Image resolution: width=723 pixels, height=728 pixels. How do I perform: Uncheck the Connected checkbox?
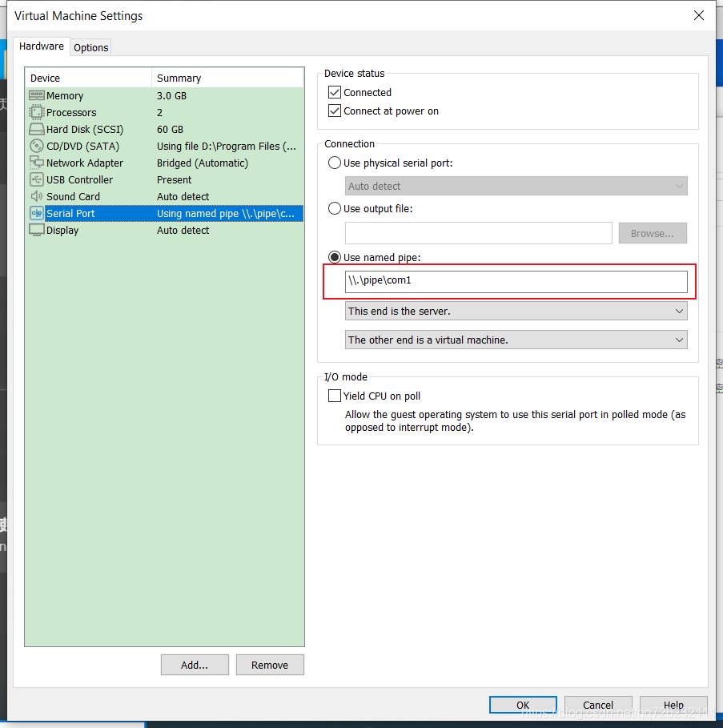click(x=335, y=92)
